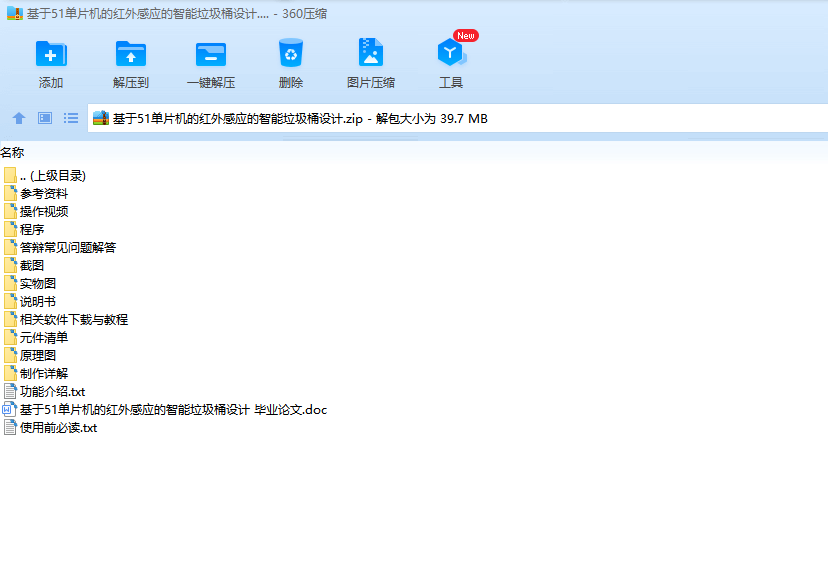
Task: Click the folder icon beside 说明书
Action: [x=10, y=301]
